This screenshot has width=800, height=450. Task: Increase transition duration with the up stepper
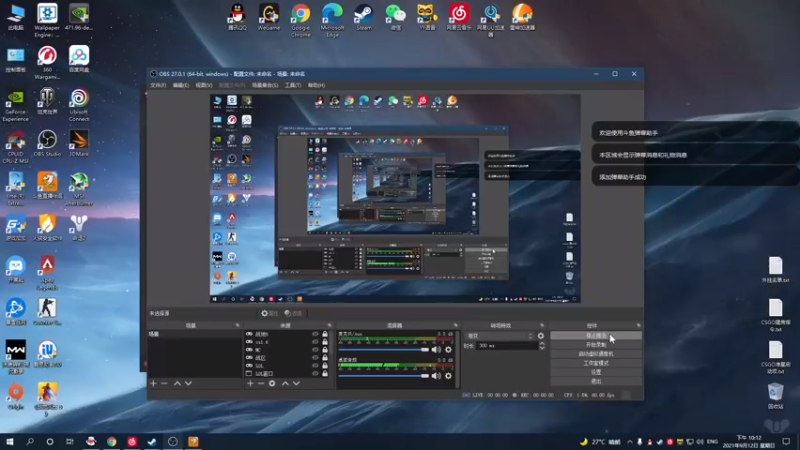point(542,343)
